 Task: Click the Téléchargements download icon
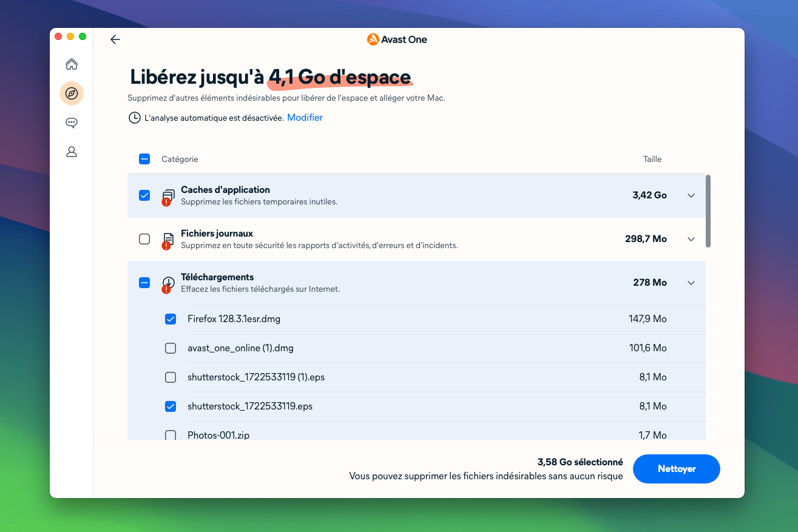pyautogui.click(x=168, y=284)
